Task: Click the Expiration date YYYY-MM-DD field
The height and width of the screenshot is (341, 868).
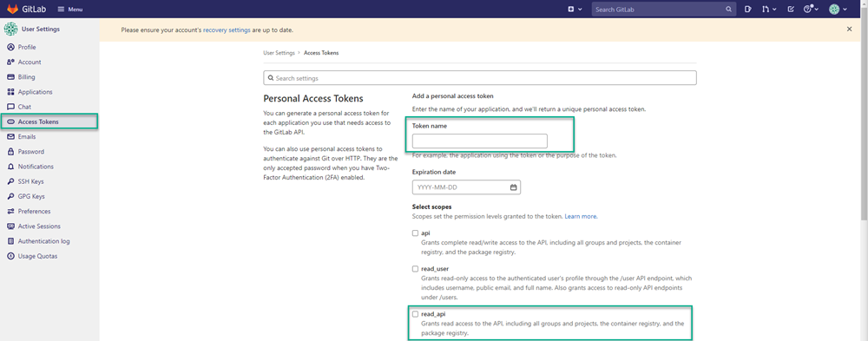Action: click(x=467, y=187)
